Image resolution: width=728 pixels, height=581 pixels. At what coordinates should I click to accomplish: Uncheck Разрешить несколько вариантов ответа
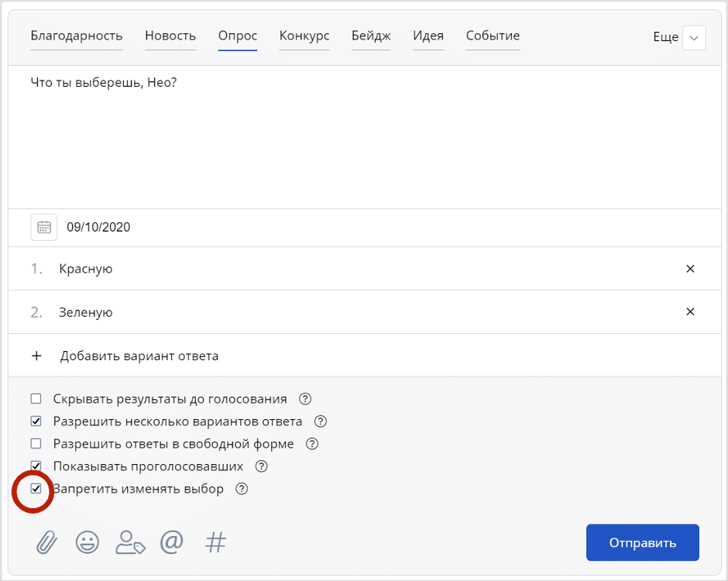tap(36, 421)
